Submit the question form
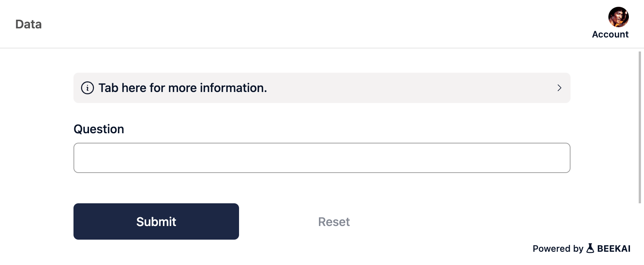Viewport: 644px width, 265px height. [x=156, y=221]
